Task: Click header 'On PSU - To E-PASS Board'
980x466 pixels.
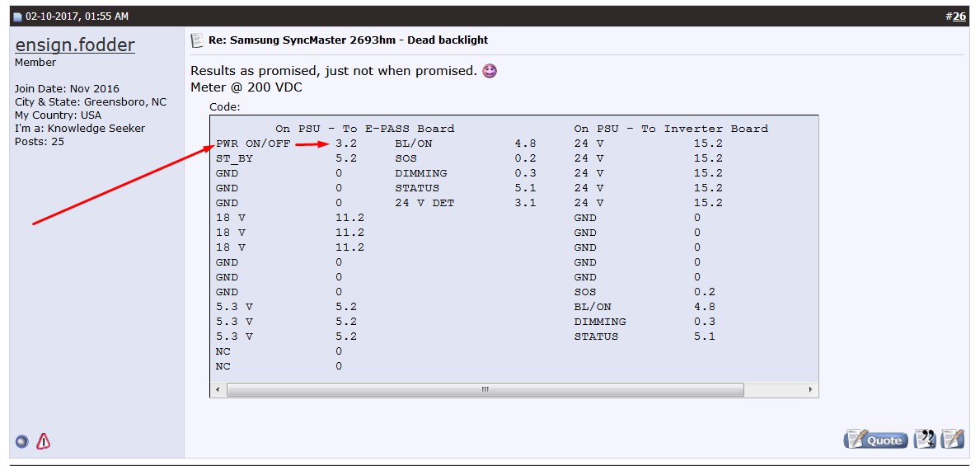Action: pos(365,129)
